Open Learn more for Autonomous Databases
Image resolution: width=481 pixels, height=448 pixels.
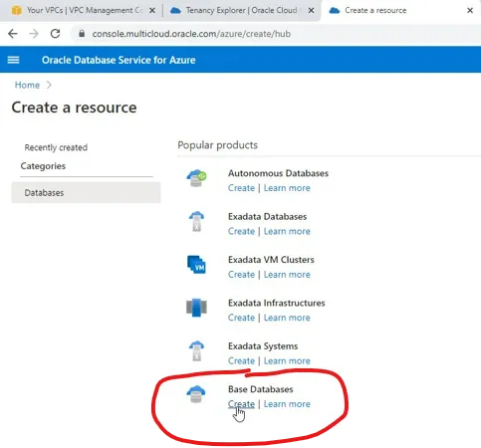[287, 188]
